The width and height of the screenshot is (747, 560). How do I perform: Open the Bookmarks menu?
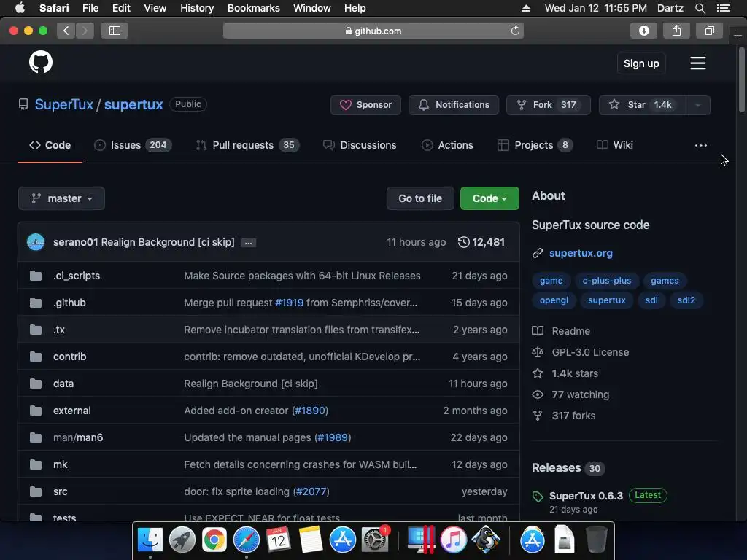point(253,8)
